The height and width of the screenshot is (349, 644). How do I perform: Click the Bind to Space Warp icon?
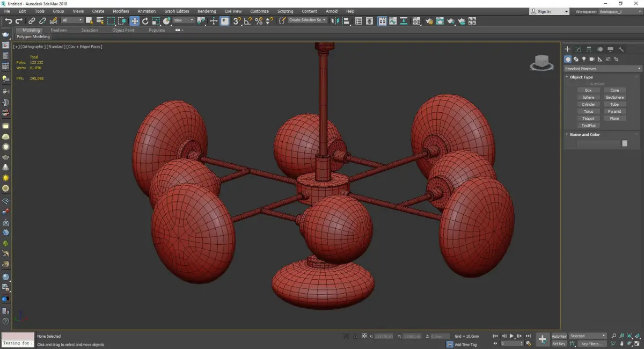[53, 21]
